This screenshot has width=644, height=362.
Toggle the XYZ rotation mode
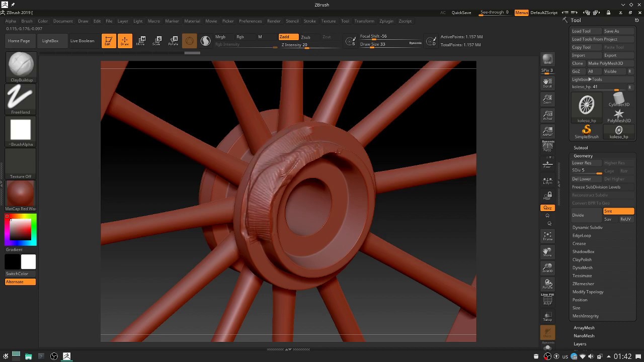tap(547, 208)
